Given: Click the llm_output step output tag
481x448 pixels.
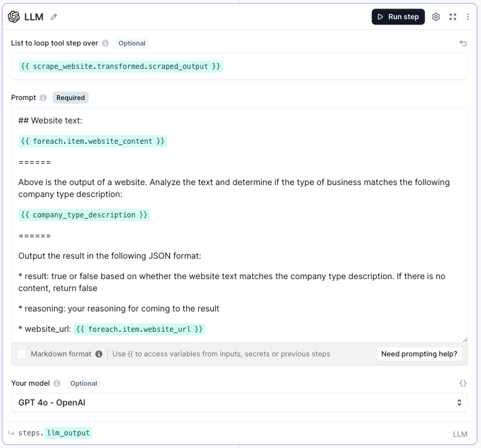Looking at the screenshot, I should point(68,433).
